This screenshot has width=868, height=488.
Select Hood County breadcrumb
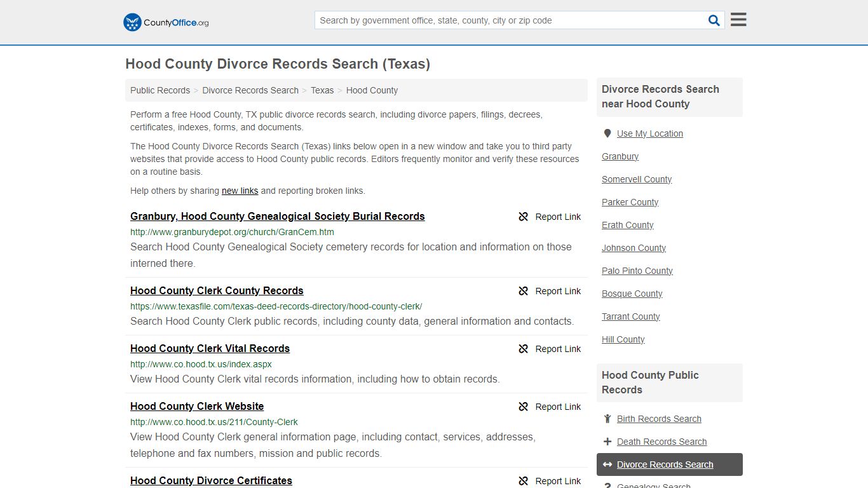tap(372, 90)
